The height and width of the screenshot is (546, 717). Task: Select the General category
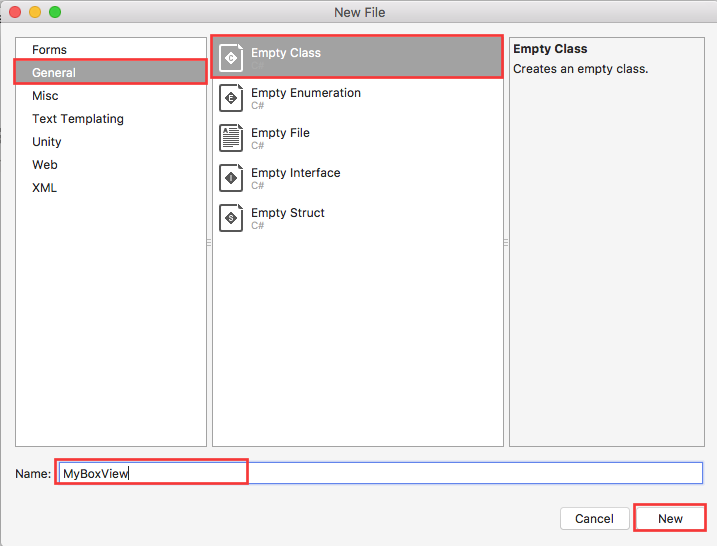[54, 73]
